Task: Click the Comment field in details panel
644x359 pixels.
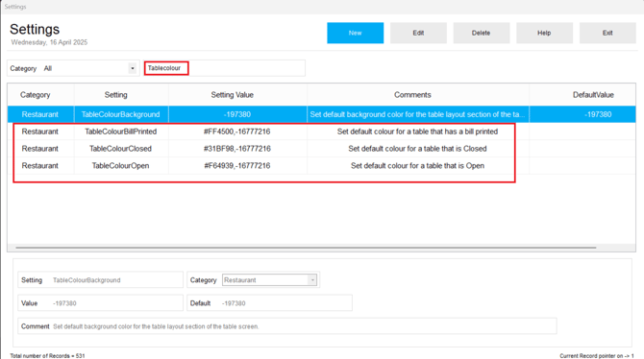Action: [x=287, y=326]
